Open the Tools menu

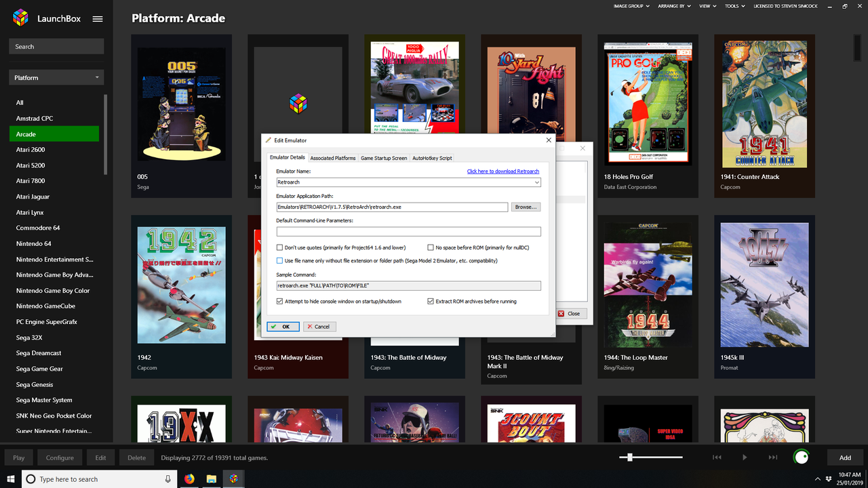pos(734,6)
